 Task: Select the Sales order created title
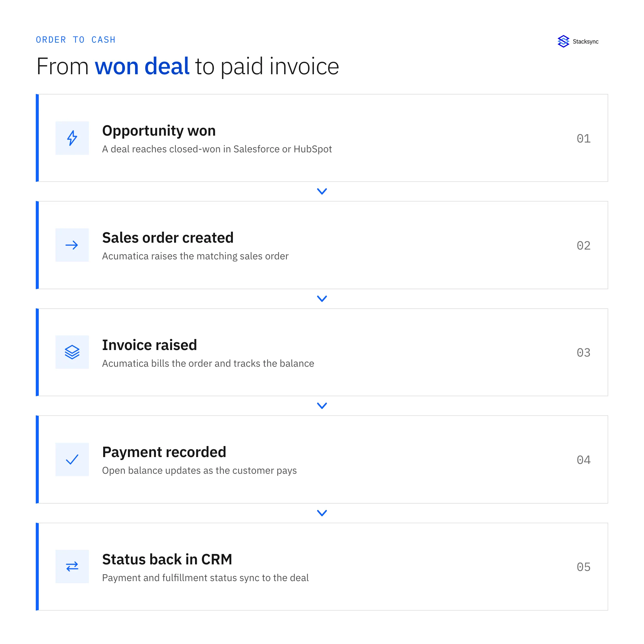[168, 238]
